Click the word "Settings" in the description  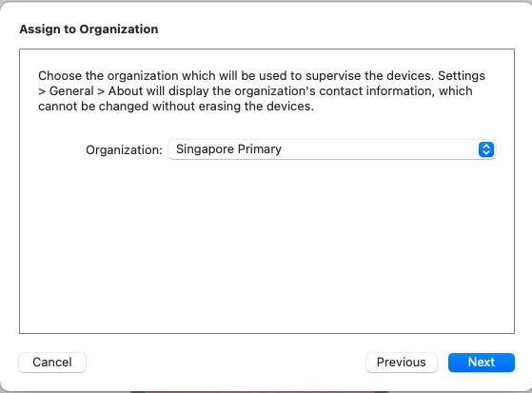tap(462, 76)
